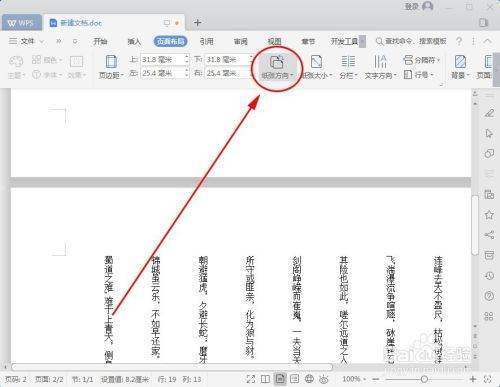Click the theme Effects (效果) icon
500x387 pixels.
coord(76,62)
